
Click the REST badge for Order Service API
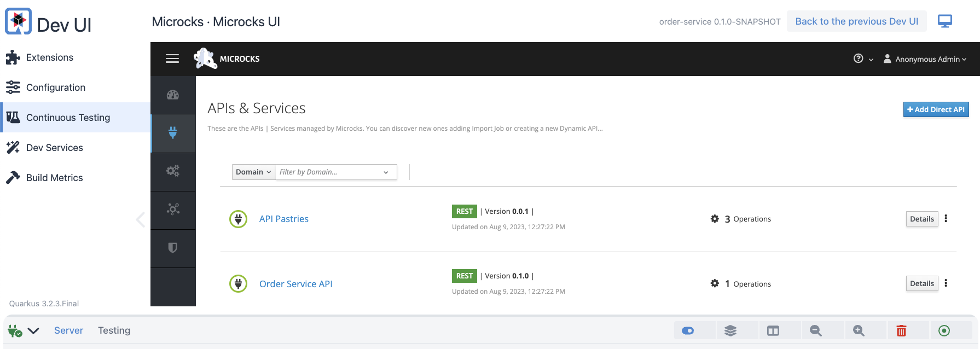click(465, 276)
